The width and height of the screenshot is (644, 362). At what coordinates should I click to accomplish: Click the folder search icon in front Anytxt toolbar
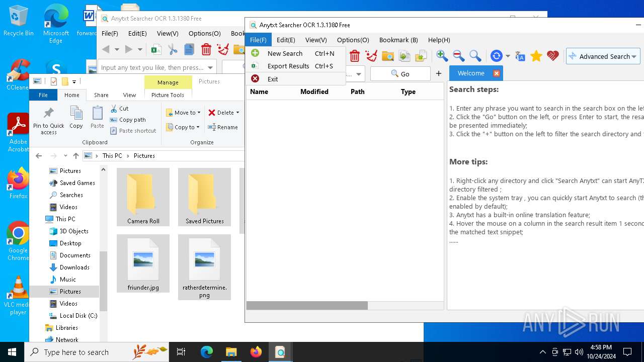click(x=388, y=56)
